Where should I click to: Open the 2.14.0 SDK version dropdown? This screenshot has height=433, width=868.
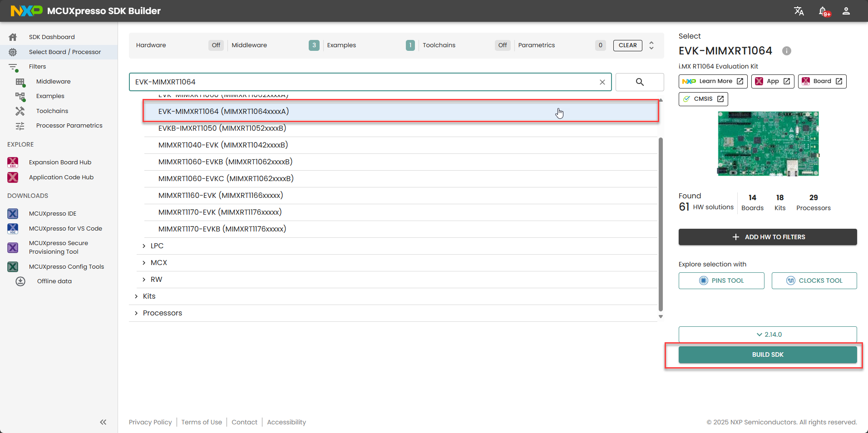click(x=768, y=335)
